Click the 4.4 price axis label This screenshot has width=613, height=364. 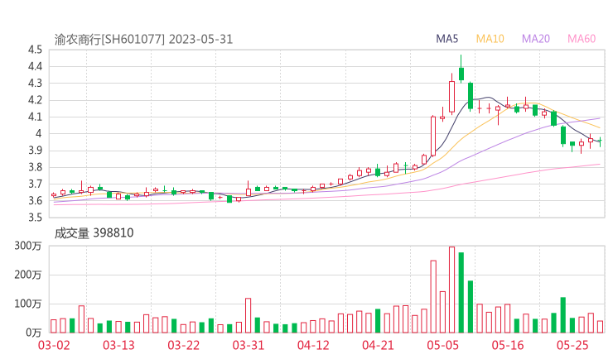tap(35, 66)
